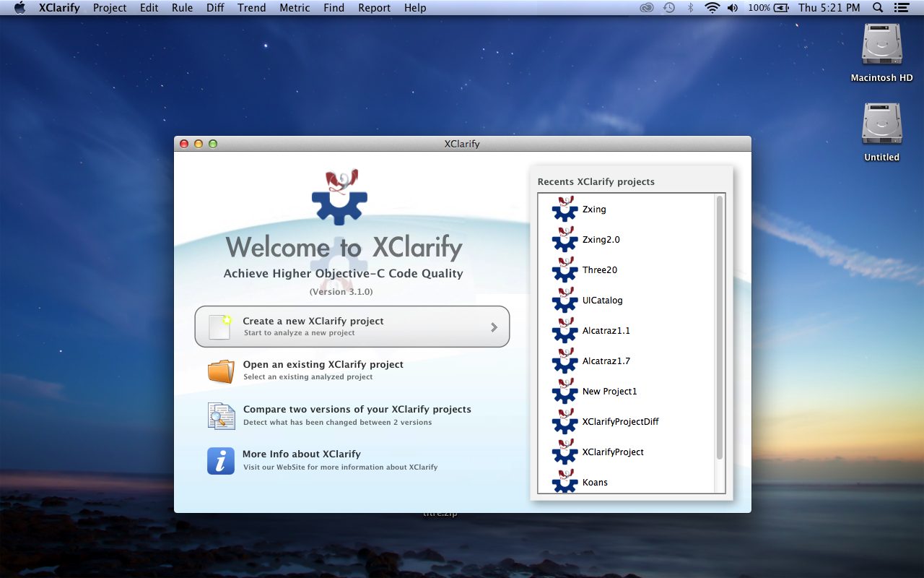The height and width of the screenshot is (578, 924).
Task: Click the Alcatraz1.1 project gear icon
Action: pyautogui.click(x=565, y=330)
